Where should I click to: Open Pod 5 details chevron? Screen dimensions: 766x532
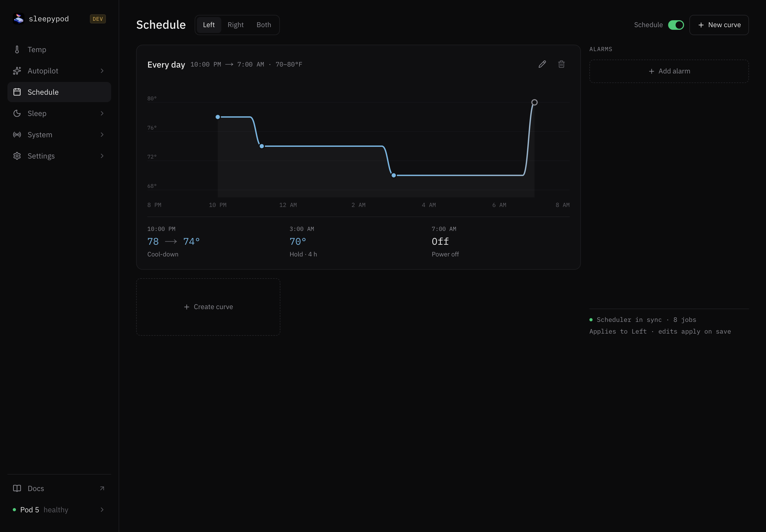pyautogui.click(x=102, y=510)
